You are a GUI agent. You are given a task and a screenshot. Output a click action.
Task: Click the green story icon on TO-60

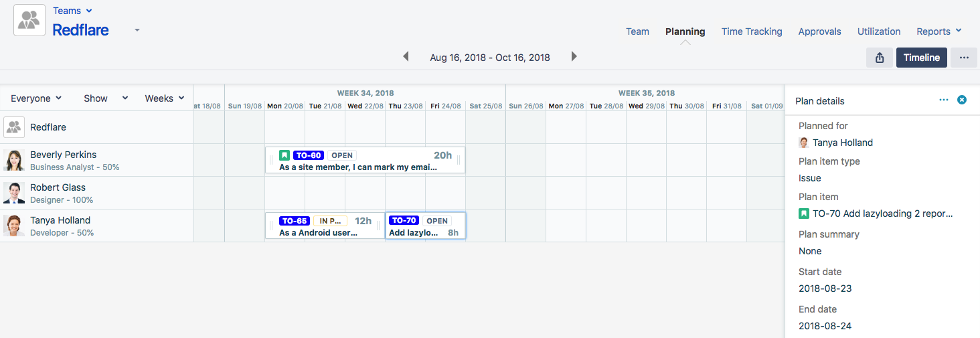tap(284, 155)
